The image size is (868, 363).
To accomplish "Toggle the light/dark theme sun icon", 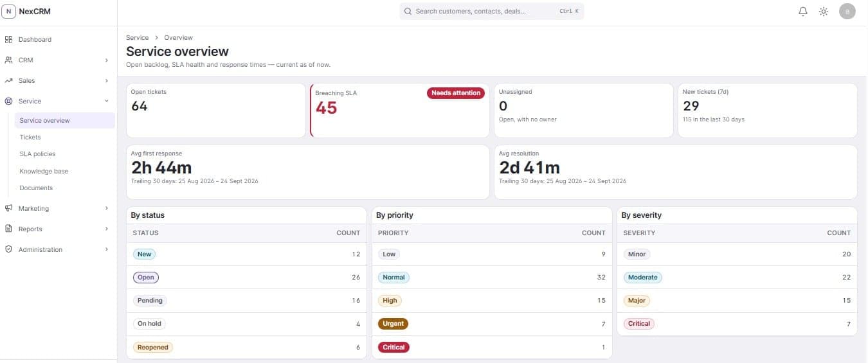I will (824, 12).
